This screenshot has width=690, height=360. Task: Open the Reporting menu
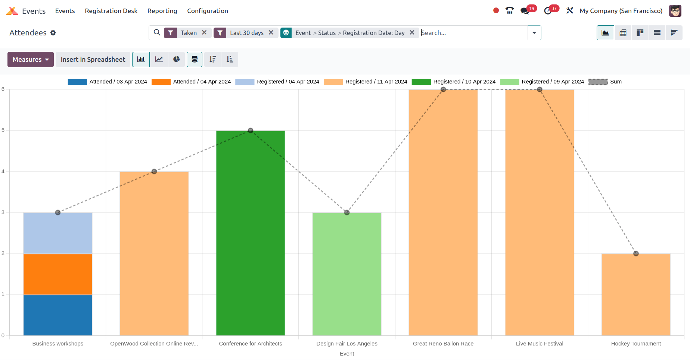162,11
